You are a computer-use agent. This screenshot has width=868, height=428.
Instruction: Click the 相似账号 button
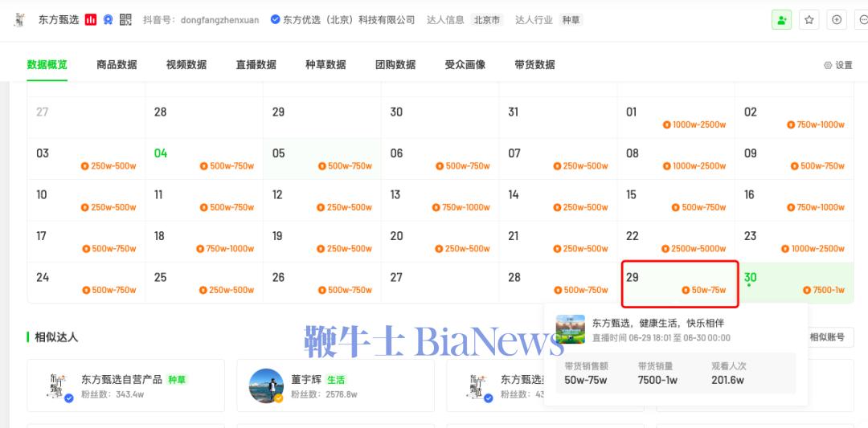click(x=827, y=337)
